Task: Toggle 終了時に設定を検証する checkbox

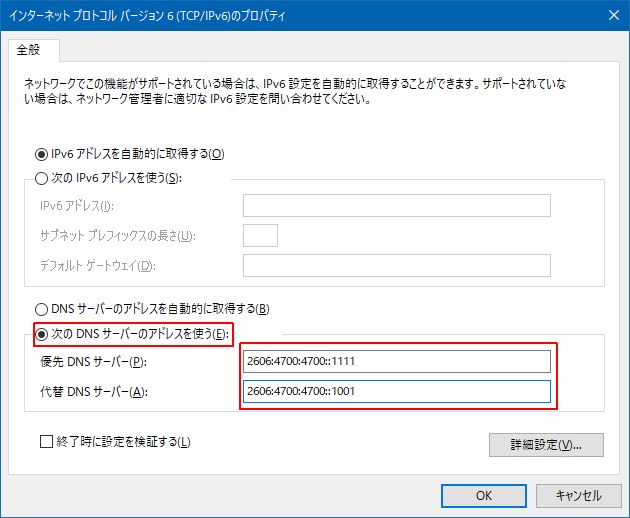Action: [x=46, y=441]
